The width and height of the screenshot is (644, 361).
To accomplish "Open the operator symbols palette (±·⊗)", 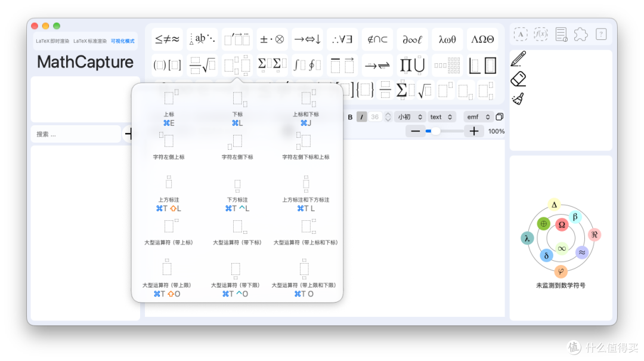I will (272, 39).
